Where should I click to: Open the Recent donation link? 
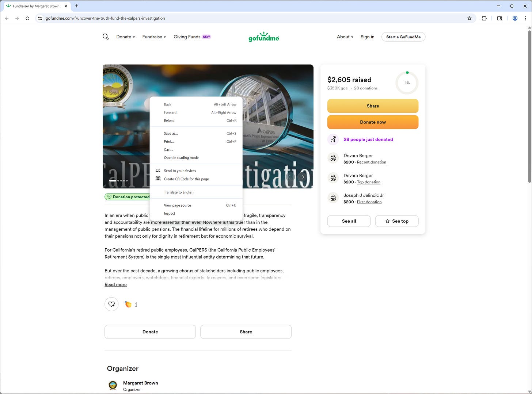tap(372, 162)
